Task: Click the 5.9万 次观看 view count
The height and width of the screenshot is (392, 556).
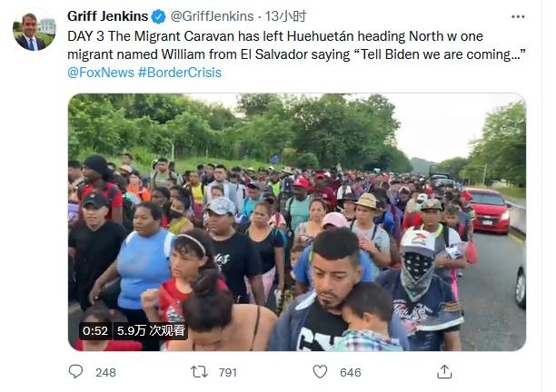Action: 151,330
